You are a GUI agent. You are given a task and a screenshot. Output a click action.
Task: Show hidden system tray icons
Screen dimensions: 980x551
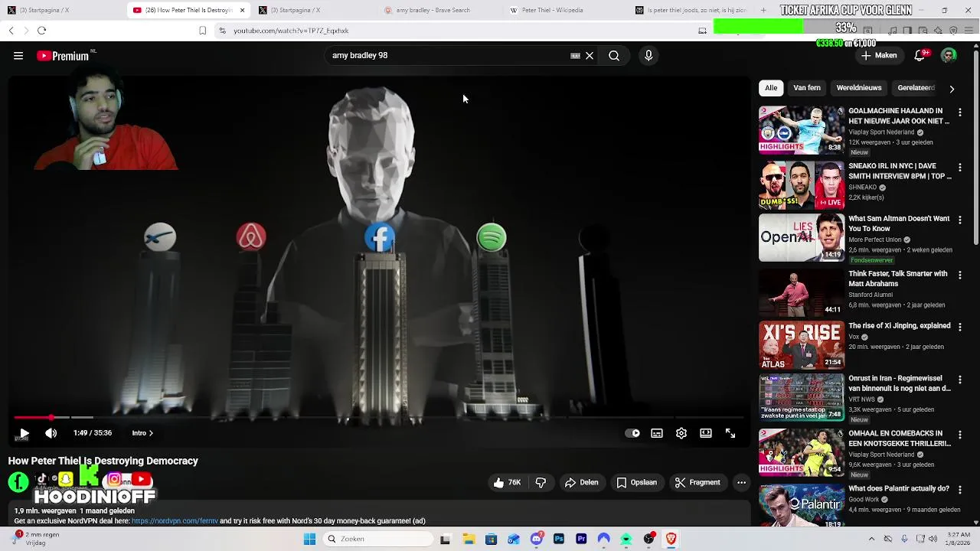(871, 539)
